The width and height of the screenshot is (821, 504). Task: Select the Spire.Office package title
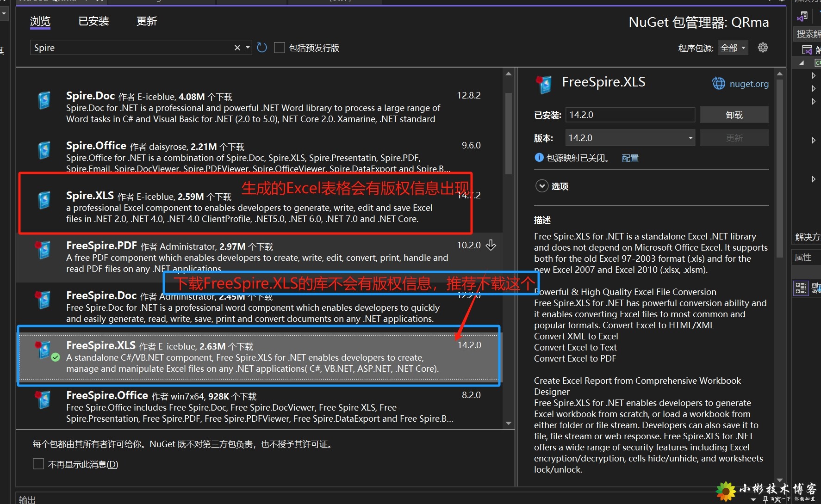96,146
